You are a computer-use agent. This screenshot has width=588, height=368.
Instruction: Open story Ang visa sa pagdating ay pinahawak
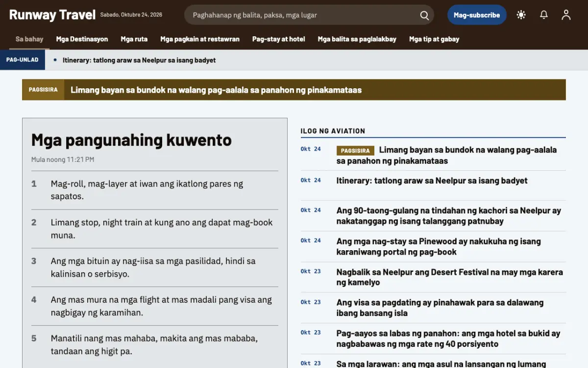(x=440, y=308)
